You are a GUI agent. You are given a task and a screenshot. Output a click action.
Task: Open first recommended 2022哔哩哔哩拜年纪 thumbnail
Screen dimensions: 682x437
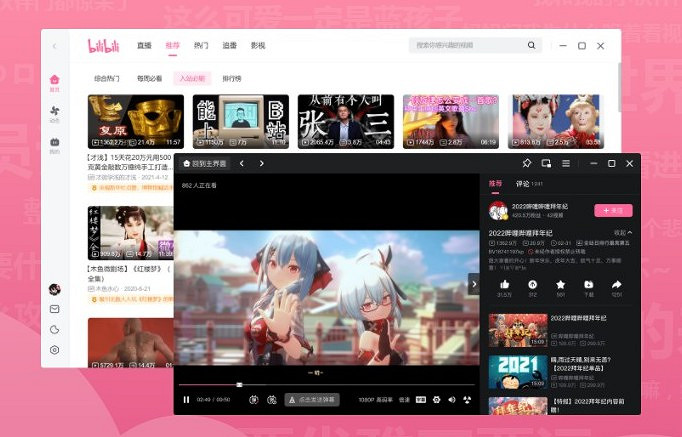pyautogui.click(x=518, y=330)
